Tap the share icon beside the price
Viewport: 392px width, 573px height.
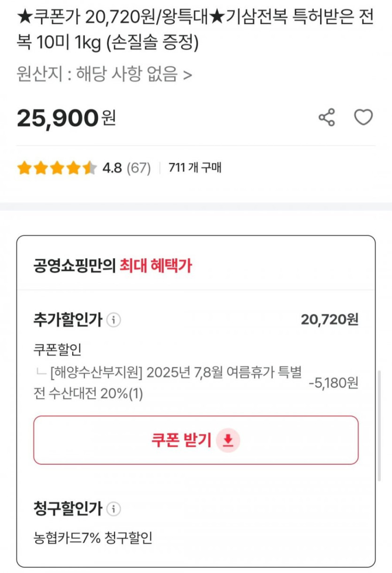pyautogui.click(x=327, y=117)
